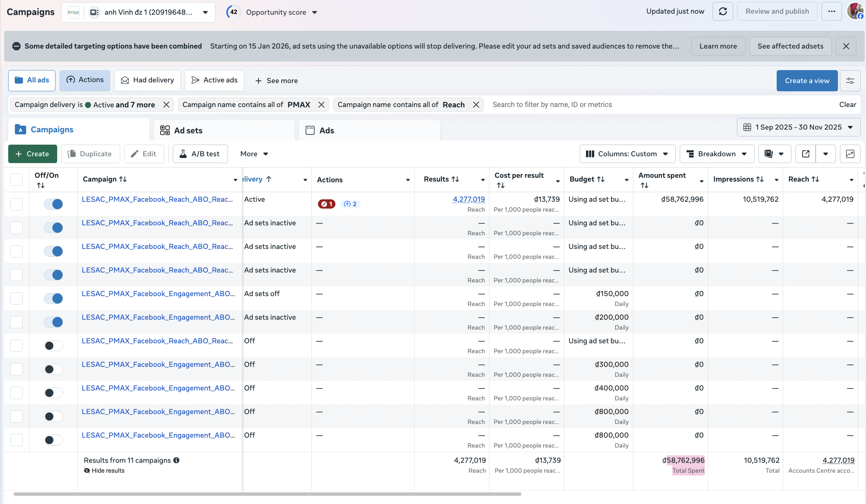This screenshot has width=866, height=504.
Task: Enable the last Engagement campaign toggle
Action: [x=53, y=440]
